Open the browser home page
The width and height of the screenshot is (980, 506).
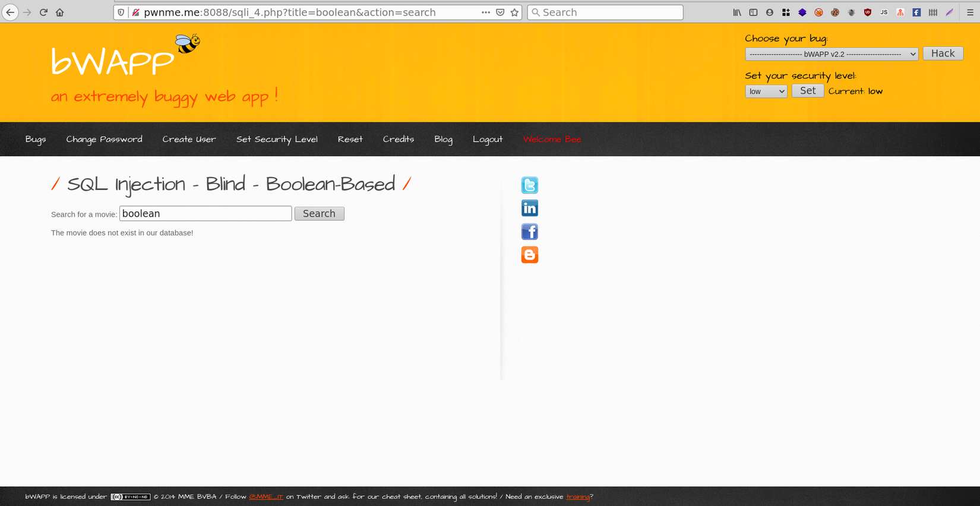[59, 12]
